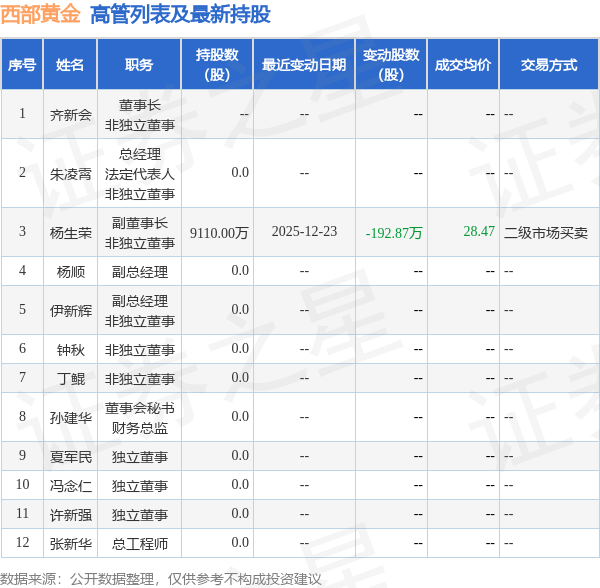Click the 最近变动日期 column header
This screenshot has height=588, width=600.
(x=304, y=65)
